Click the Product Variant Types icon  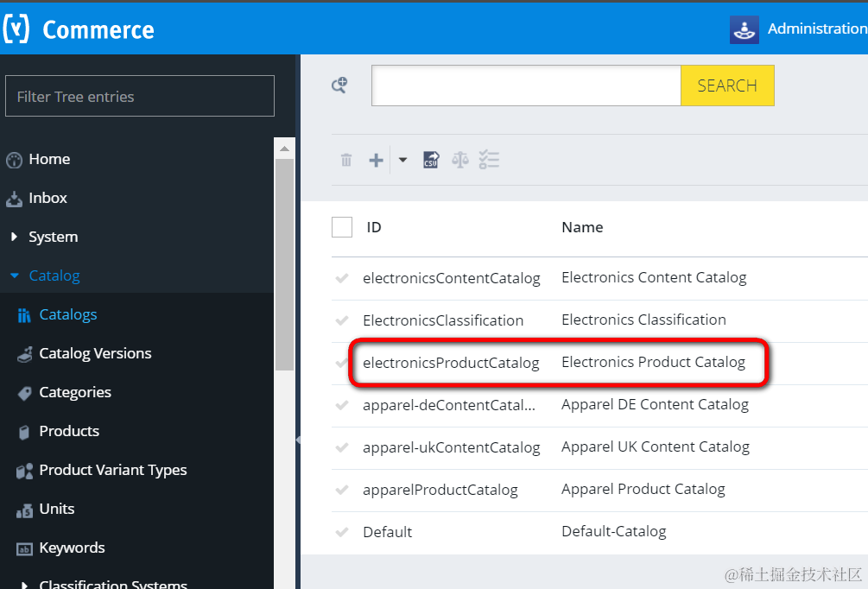tap(24, 471)
